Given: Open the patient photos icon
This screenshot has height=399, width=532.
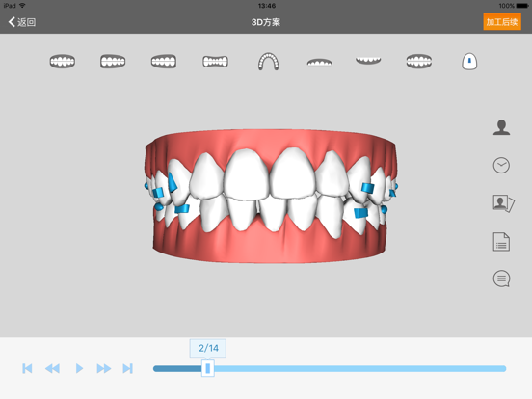Looking at the screenshot, I should (503, 203).
